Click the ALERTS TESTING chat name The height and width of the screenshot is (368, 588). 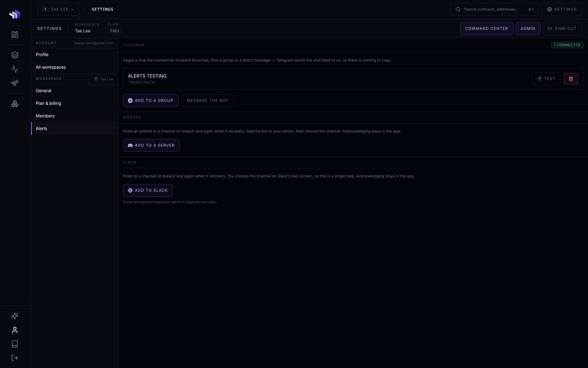147,76
